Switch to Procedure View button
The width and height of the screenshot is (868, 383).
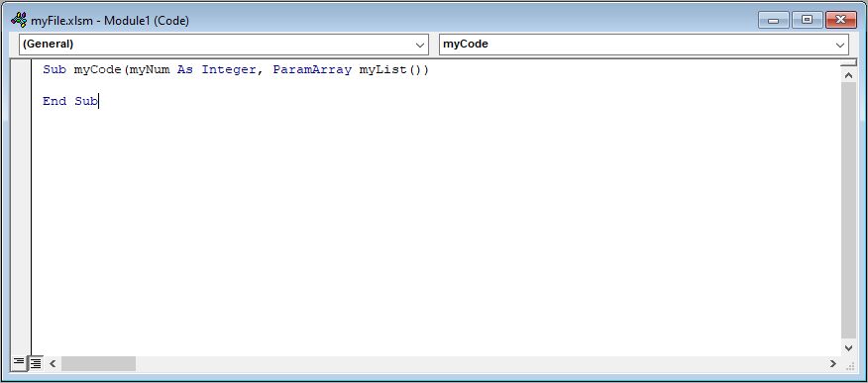(19, 363)
